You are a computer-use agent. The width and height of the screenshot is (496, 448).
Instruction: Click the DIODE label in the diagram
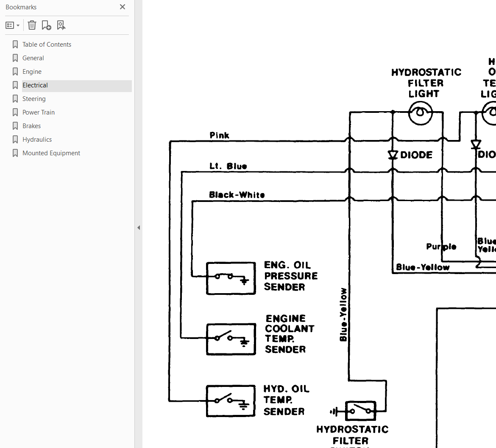(x=416, y=155)
